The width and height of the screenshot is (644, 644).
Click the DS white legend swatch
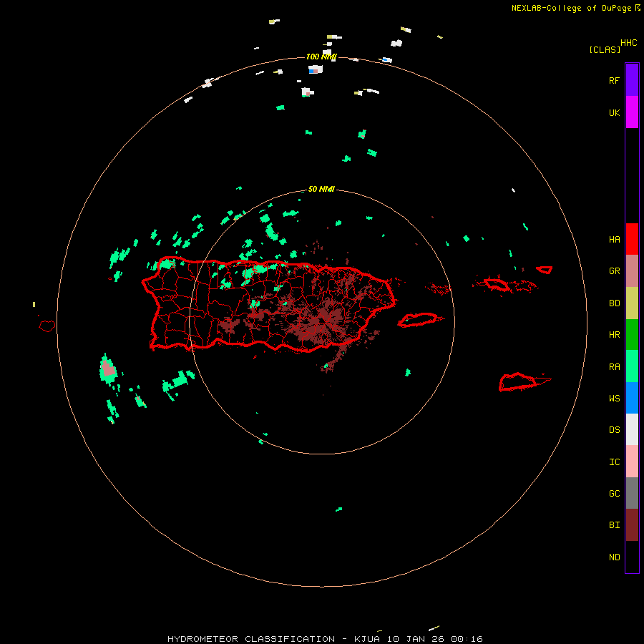tap(632, 429)
